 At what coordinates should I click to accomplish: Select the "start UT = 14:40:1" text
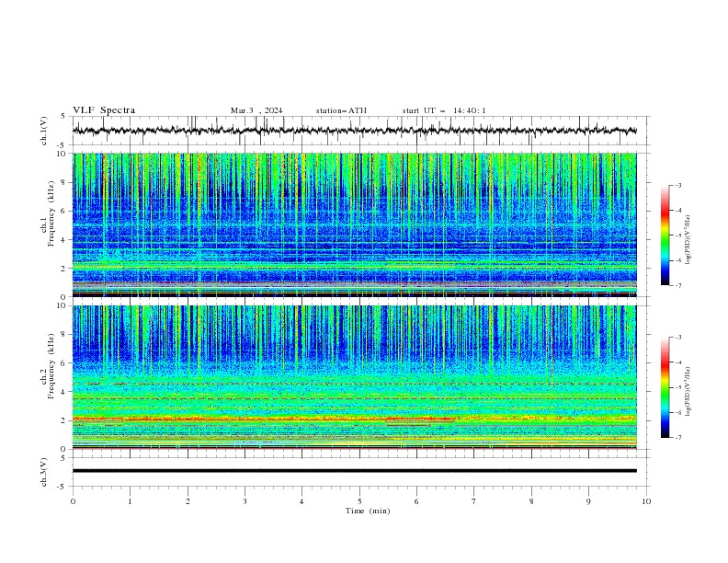click(444, 110)
